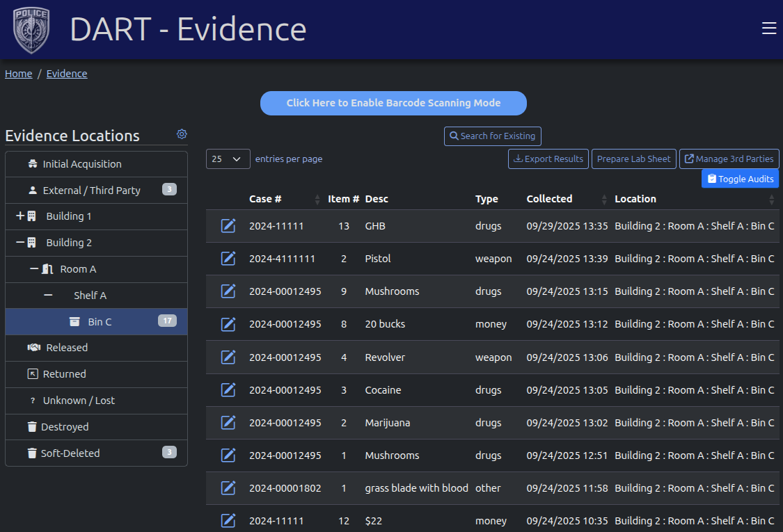
Task: Select External / Third Party location
Action: (x=91, y=191)
